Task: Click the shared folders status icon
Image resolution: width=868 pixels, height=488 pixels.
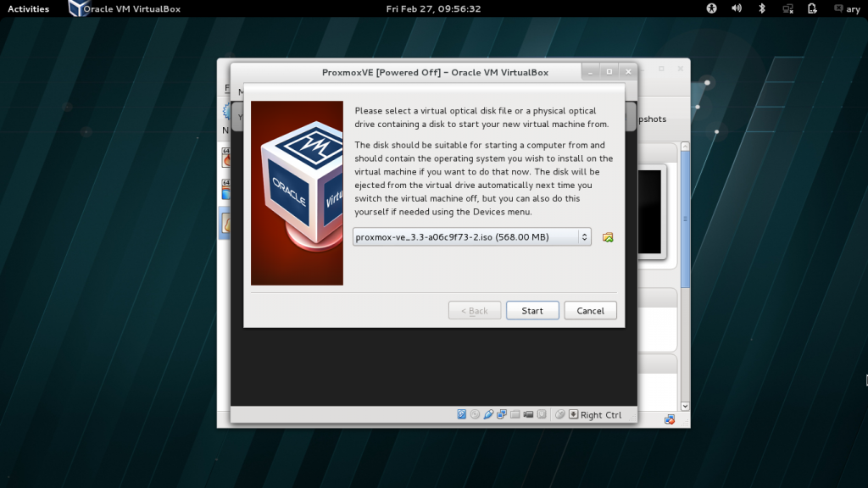Action: click(515, 414)
